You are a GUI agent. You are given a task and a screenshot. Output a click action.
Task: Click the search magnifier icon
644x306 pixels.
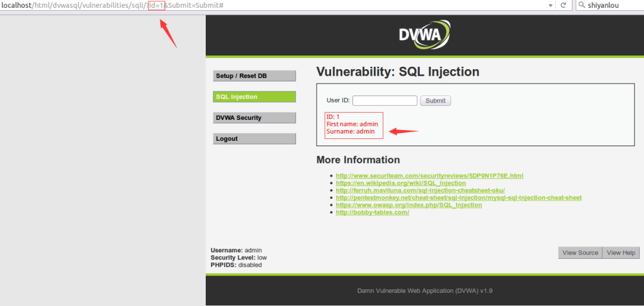point(582,5)
